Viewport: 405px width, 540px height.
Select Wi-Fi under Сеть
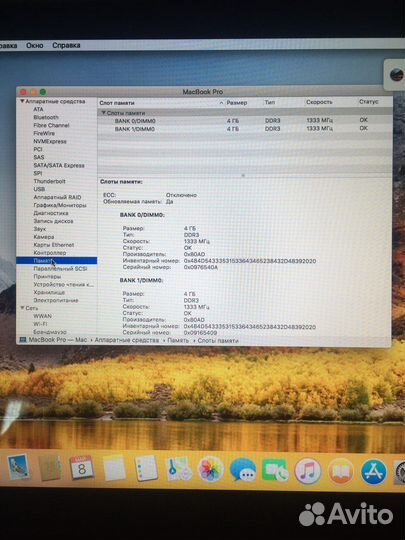coord(40,324)
